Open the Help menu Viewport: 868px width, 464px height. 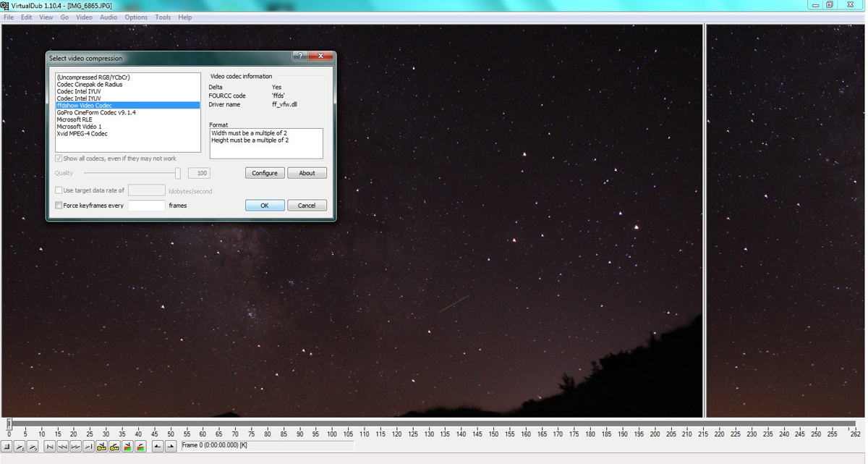coord(184,17)
